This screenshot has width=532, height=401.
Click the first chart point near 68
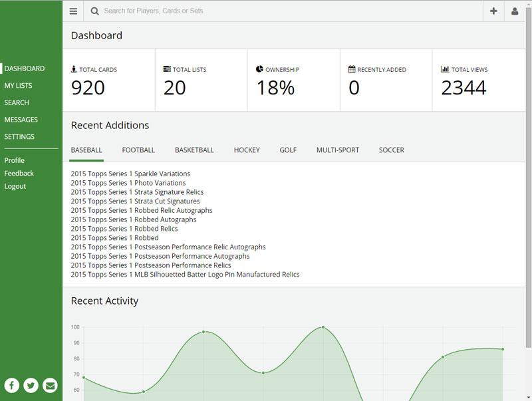pos(84,378)
